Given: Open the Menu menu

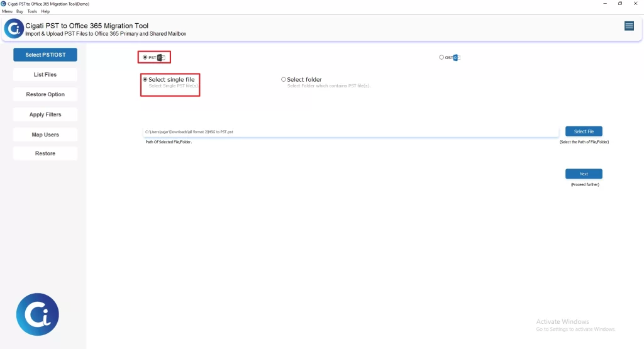Looking at the screenshot, I should [x=7, y=11].
